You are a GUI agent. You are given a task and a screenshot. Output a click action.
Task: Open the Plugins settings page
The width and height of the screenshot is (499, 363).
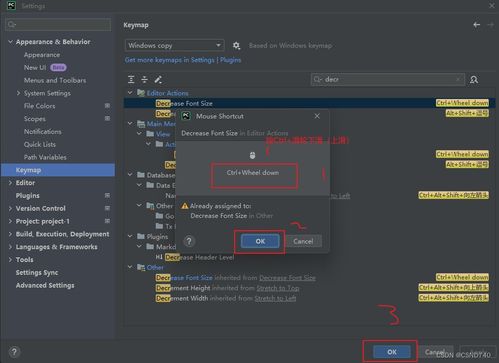pos(28,196)
